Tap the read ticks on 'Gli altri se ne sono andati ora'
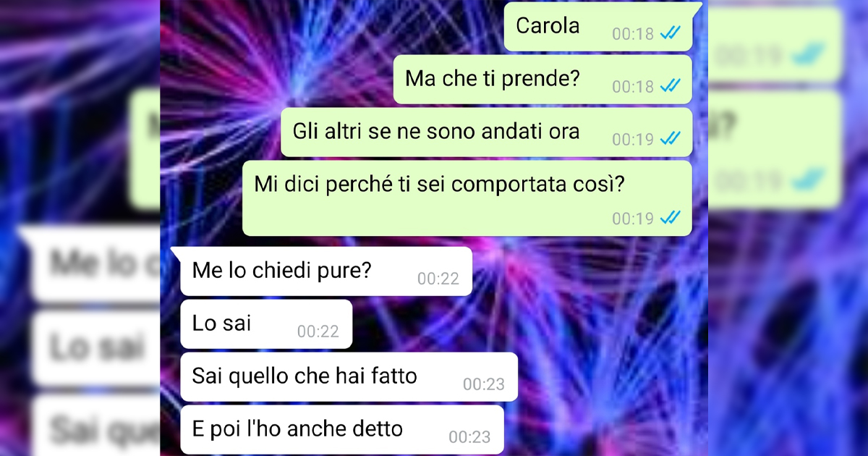 pos(671,138)
